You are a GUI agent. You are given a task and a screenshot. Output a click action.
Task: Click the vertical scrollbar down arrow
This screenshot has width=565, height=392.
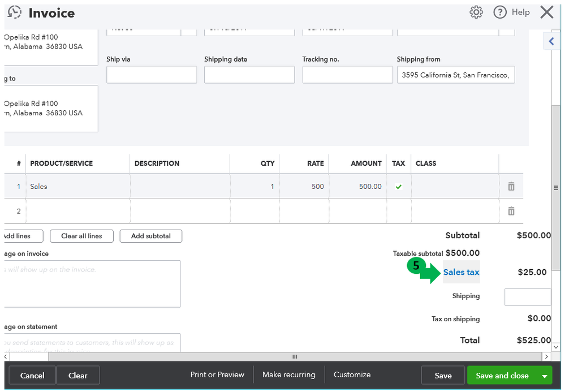[x=555, y=347]
